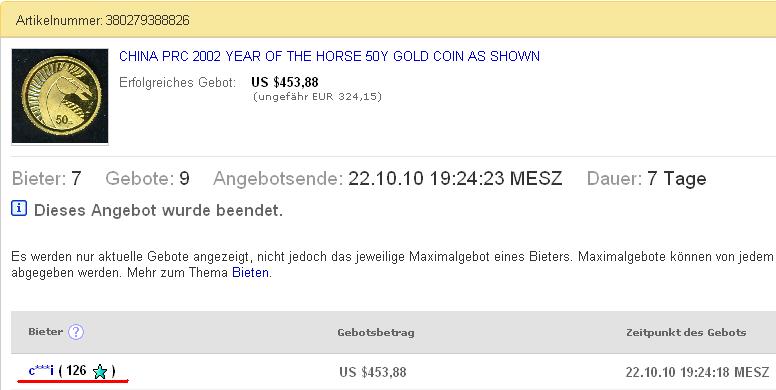Click the blue info icon beside ended notice

tap(19, 209)
